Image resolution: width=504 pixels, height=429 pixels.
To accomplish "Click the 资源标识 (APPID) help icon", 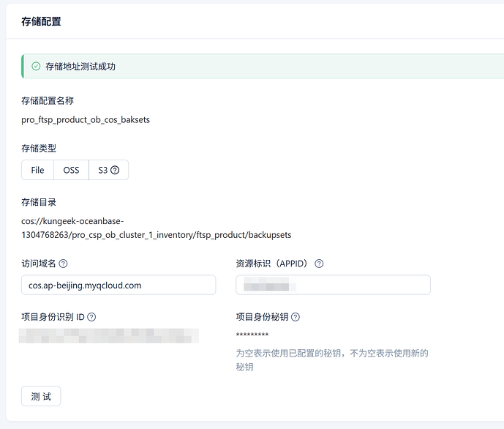I will coord(319,264).
